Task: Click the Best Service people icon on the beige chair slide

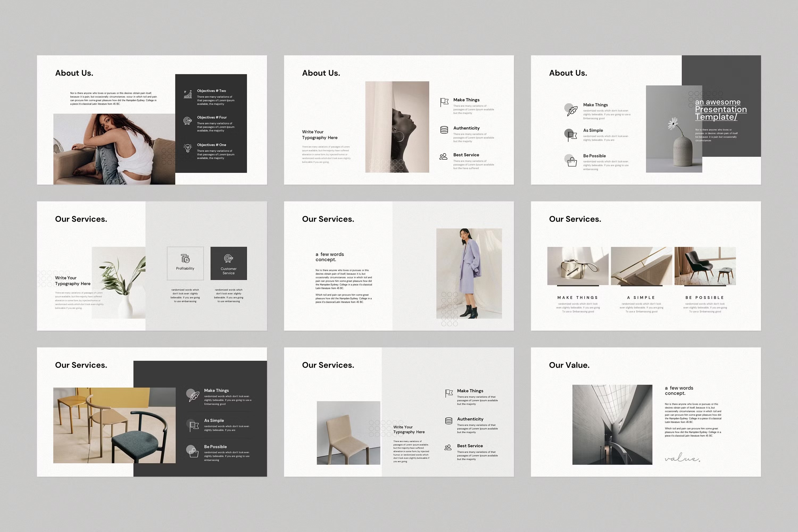Action: [x=448, y=447]
